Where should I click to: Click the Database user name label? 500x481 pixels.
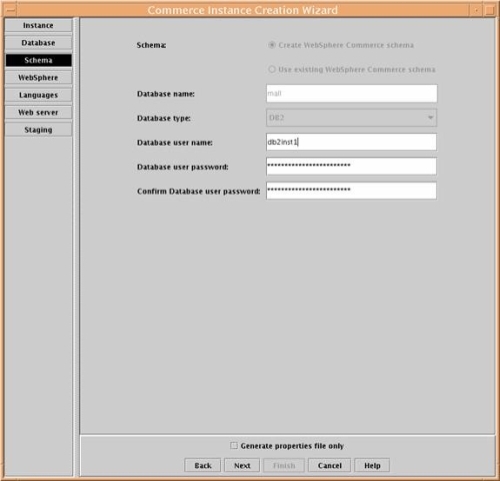(x=175, y=143)
